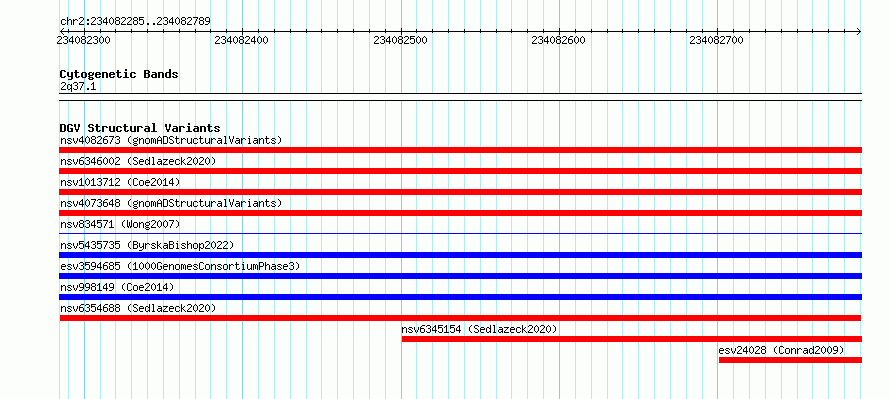Screen dimensions: 890x399
Task: Click ruler position 234082500
Action: 401,40
